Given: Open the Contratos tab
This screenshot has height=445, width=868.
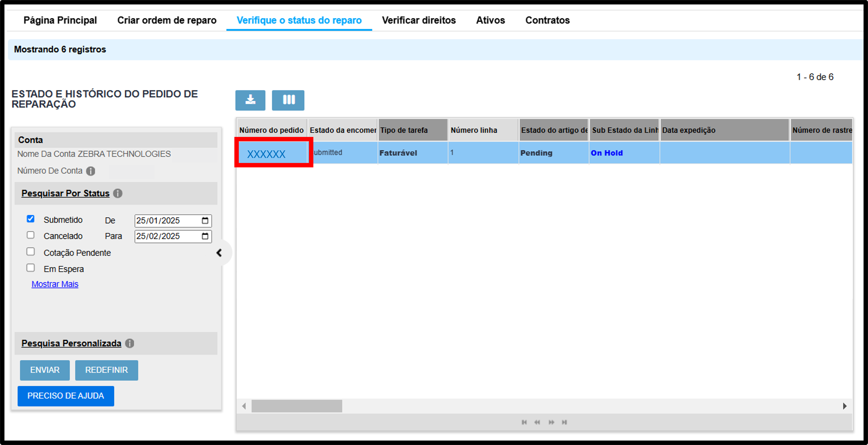Looking at the screenshot, I should tap(548, 20).
